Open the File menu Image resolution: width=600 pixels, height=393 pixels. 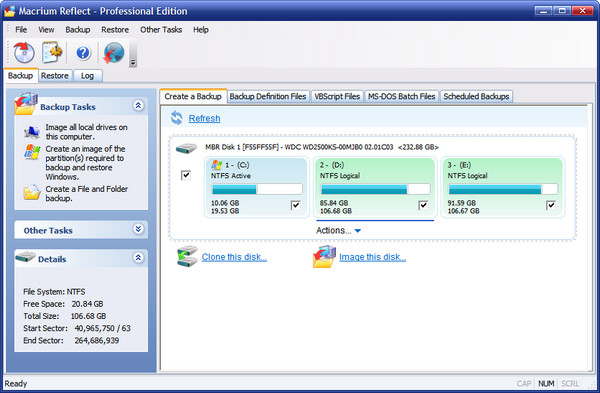click(x=21, y=29)
